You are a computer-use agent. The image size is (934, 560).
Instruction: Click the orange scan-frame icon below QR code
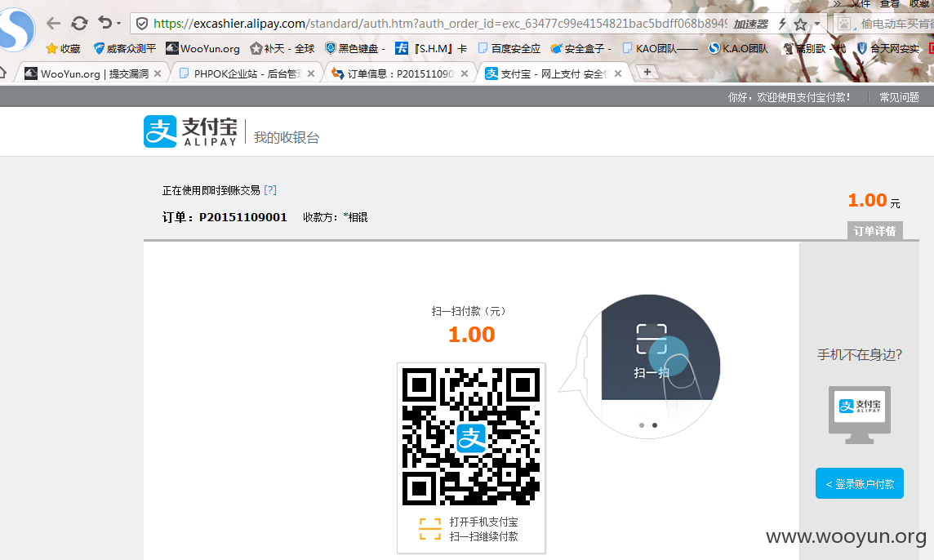click(x=430, y=529)
